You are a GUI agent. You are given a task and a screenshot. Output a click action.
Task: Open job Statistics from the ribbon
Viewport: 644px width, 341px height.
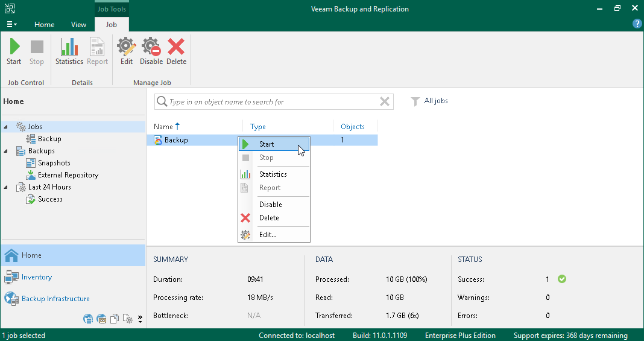69,51
